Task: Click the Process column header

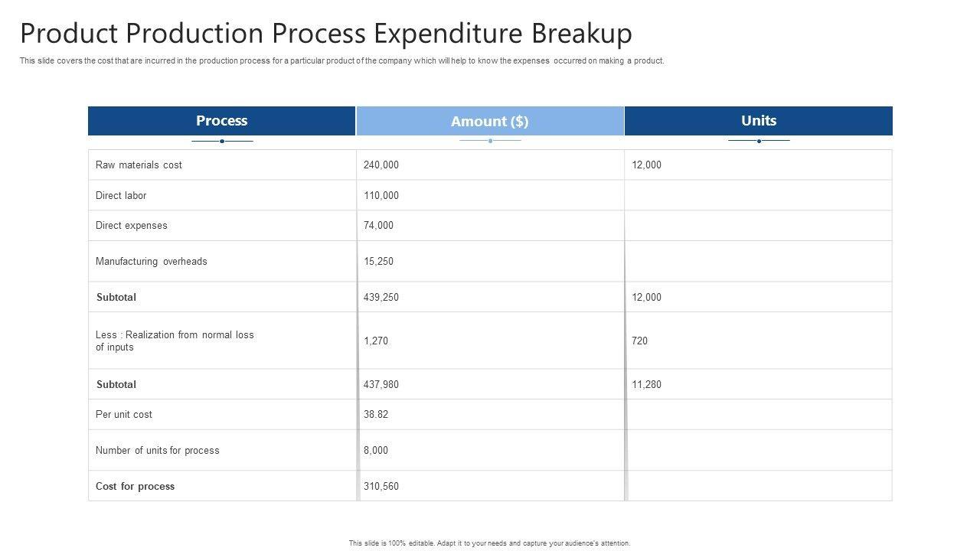Action: point(222,121)
